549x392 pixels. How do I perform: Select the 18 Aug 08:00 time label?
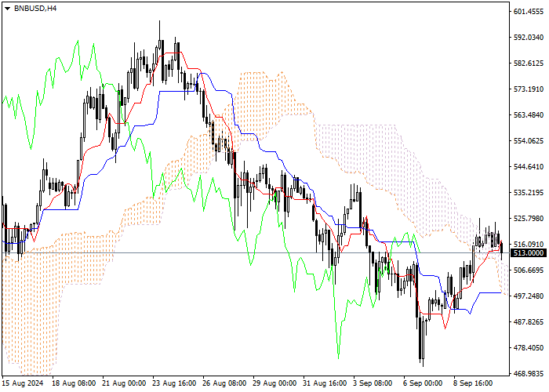74,383
